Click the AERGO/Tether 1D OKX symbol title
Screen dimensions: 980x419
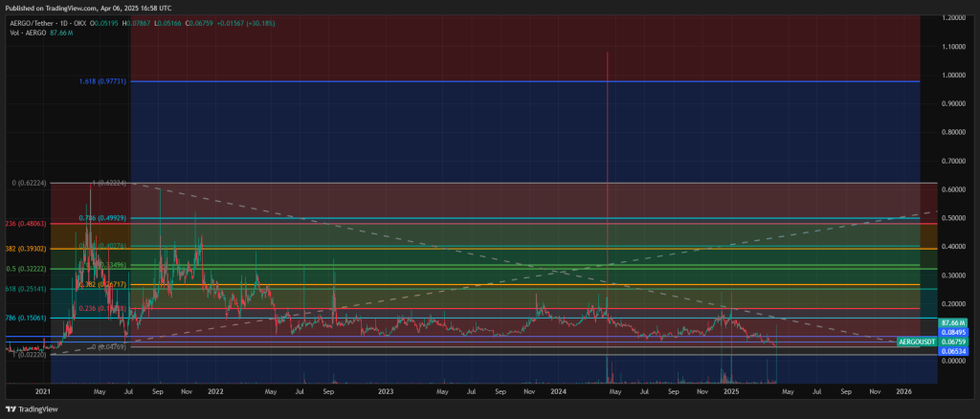click(47, 23)
